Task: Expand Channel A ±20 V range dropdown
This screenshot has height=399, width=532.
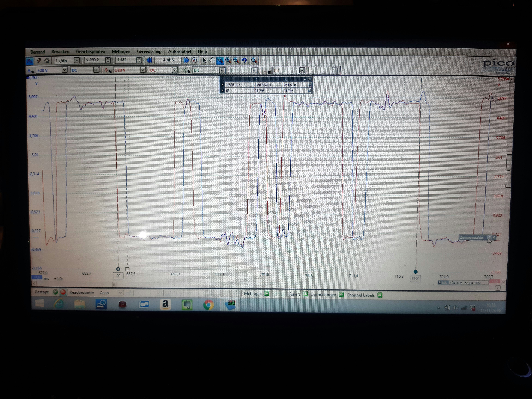Action: pos(64,70)
